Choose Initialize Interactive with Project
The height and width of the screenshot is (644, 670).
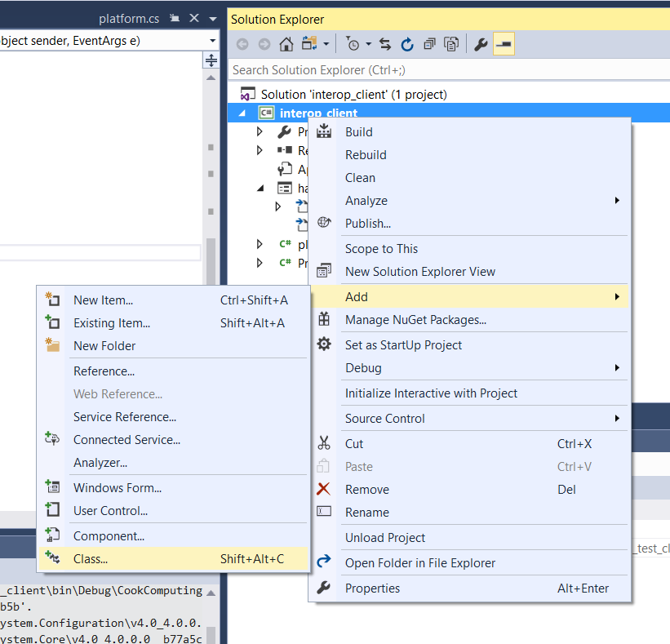coord(469,393)
